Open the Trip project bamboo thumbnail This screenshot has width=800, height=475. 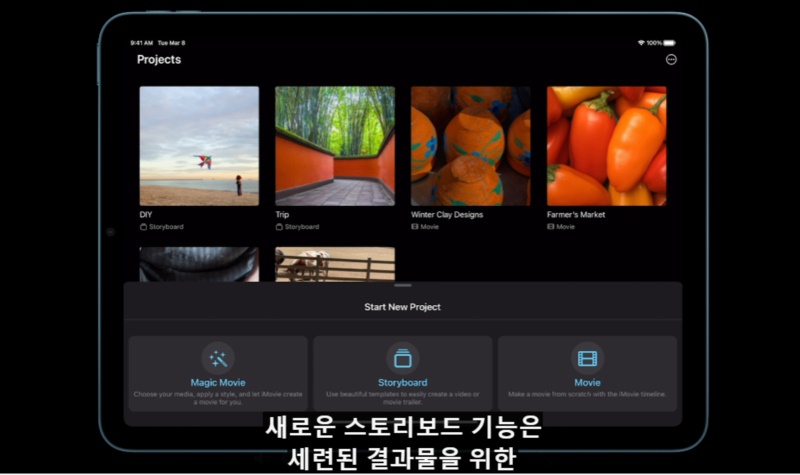[x=335, y=146]
